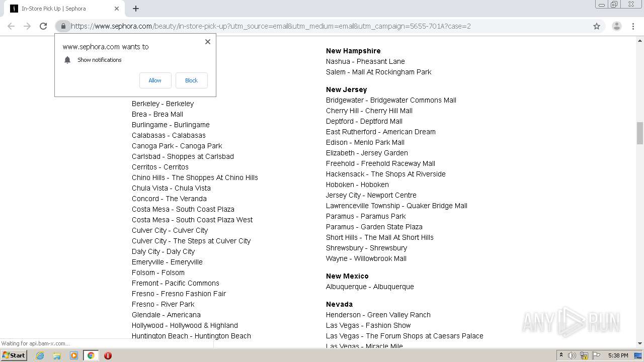The width and height of the screenshot is (644, 362).
Task: Show hidden tray icons arrow
Action: pyautogui.click(x=561, y=355)
